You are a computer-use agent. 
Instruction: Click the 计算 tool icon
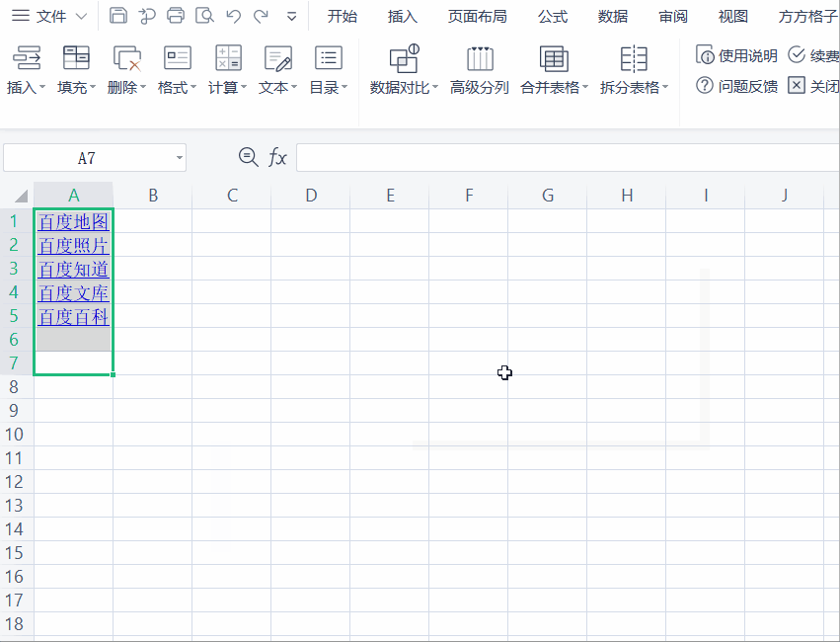coord(228,57)
